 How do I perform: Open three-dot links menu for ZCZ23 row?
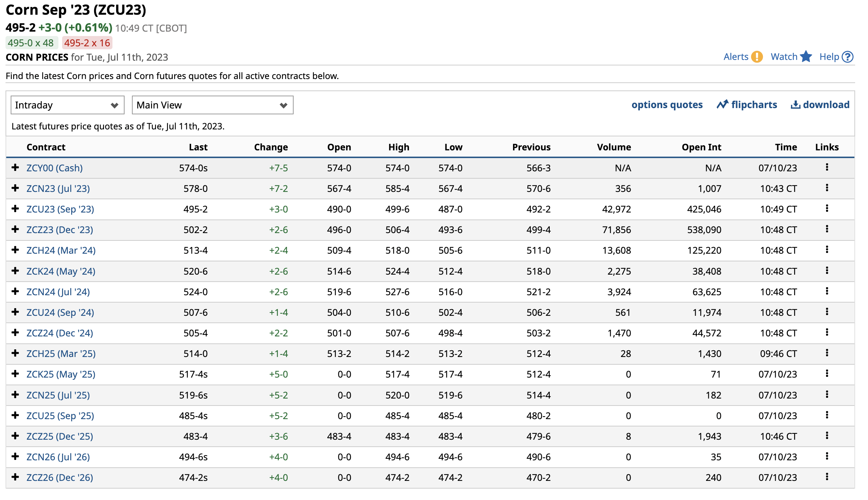click(x=827, y=229)
